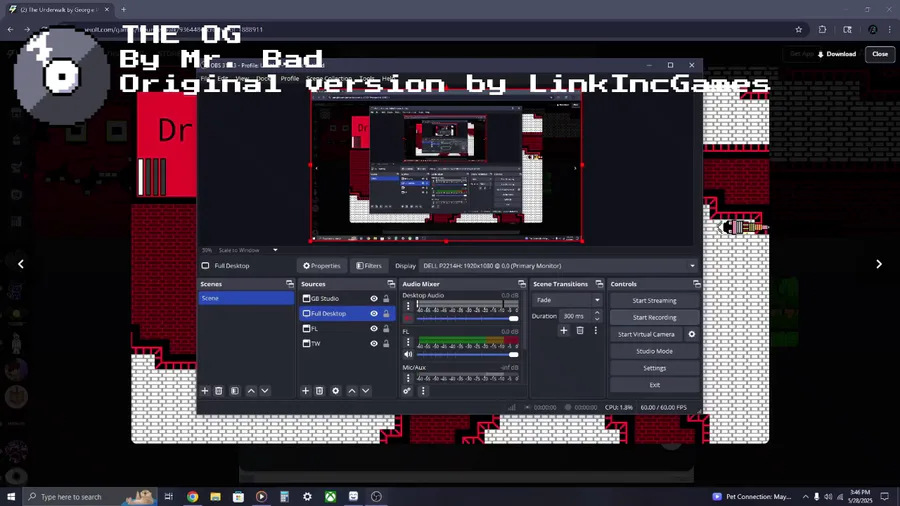Viewport: 900px width, 506px height.
Task: Click Start Recording button
Action: tap(654, 317)
